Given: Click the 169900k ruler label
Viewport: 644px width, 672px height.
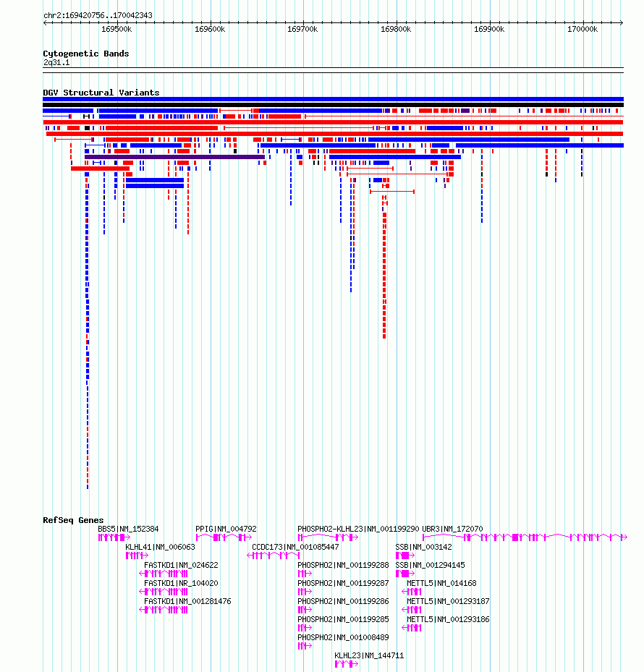Looking at the screenshot, I should pyautogui.click(x=489, y=29).
